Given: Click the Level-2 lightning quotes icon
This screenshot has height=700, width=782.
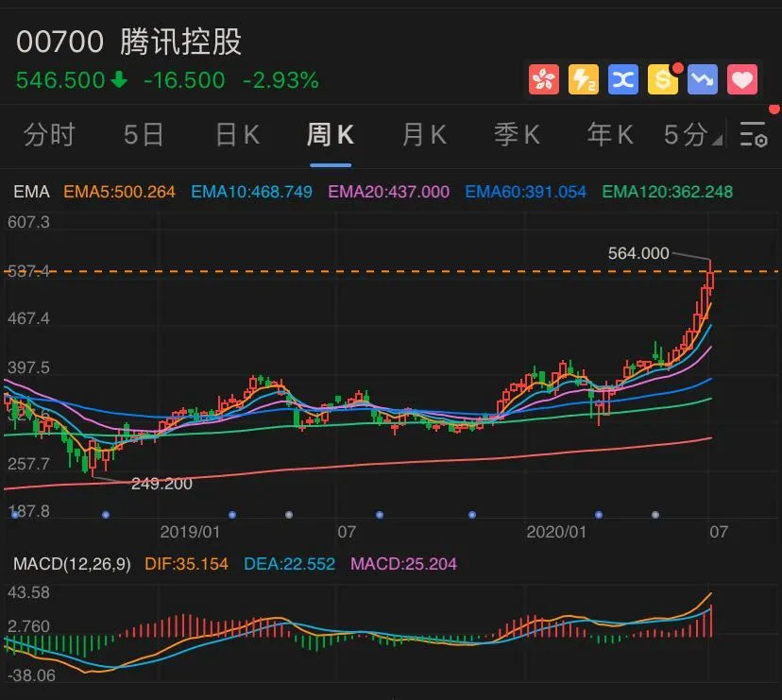Looking at the screenshot, I should tap(584, 79).
